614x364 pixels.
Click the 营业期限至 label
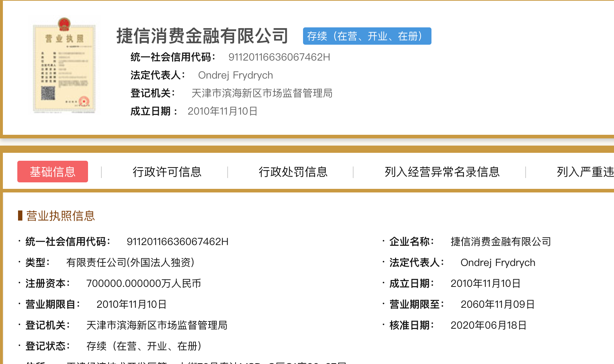click(x=416, y=304)
